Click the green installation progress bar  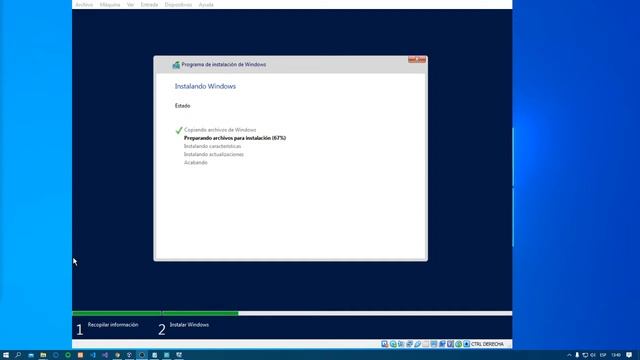point(155,313)
